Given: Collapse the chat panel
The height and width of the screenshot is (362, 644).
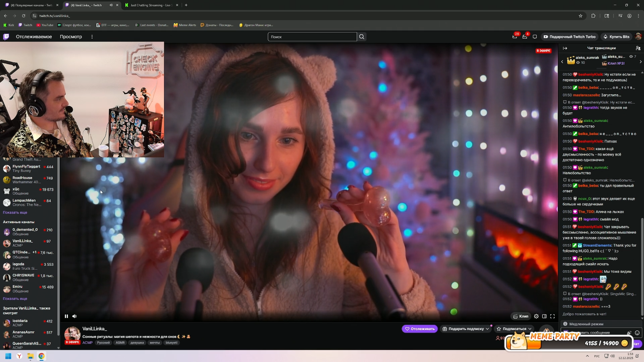Looking at the screenshot, I should point(565,48).
